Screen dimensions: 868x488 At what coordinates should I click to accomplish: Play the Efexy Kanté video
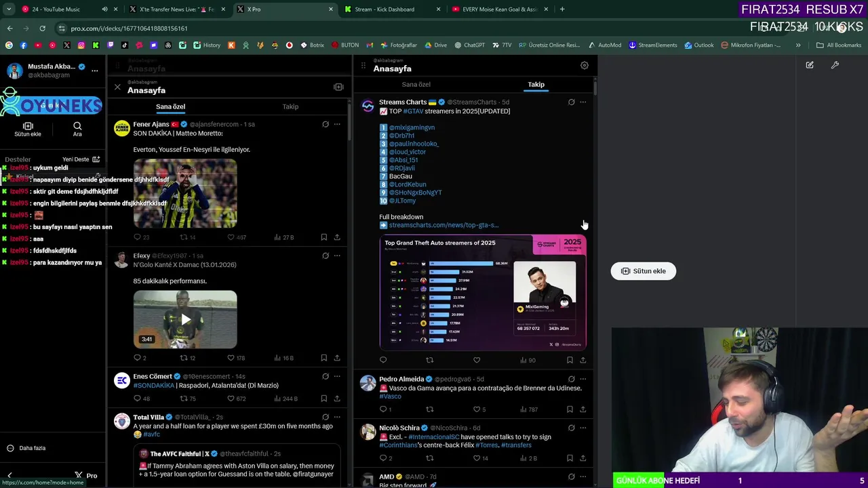click(185, 319)
